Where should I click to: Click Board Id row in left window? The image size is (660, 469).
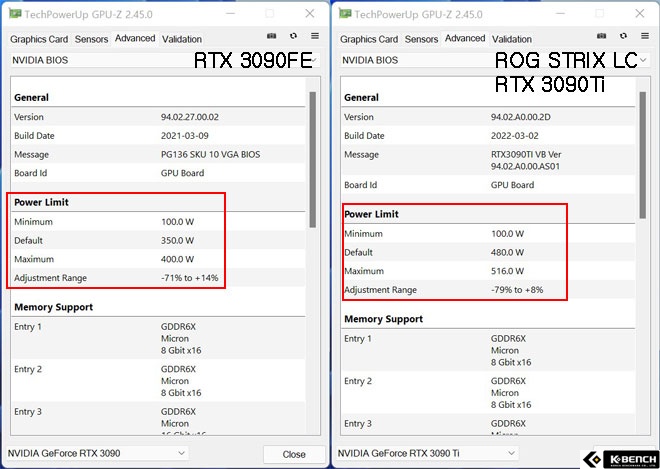(x=158, y=173)
